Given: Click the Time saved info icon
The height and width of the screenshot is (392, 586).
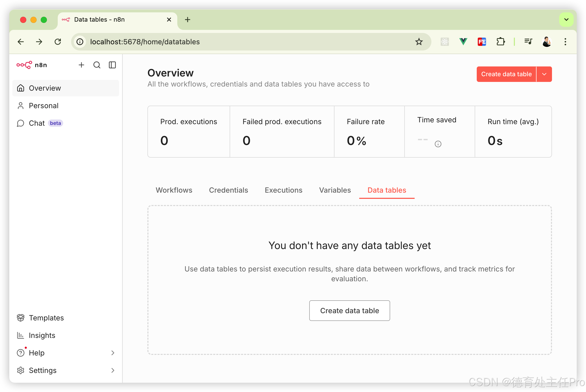Looking at the screenshot, I should (x=438, y=144).
